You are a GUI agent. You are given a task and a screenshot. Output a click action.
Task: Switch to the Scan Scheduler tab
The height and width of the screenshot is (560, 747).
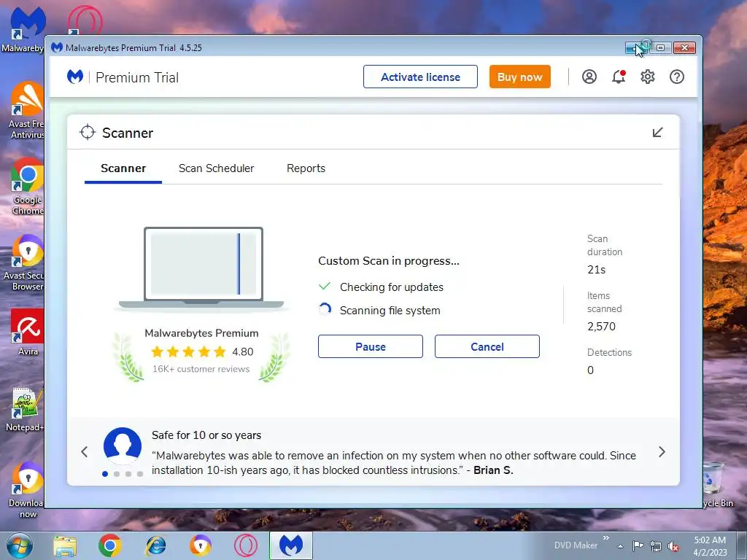216,168
